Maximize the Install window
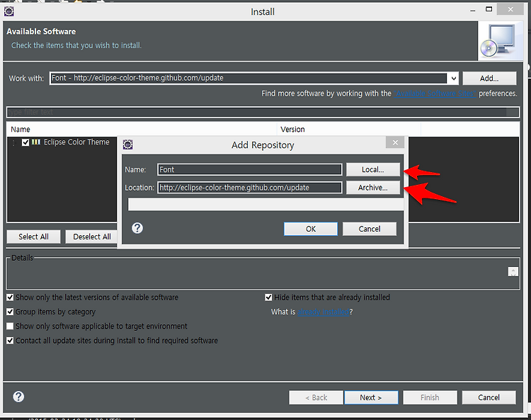Image resolution: width=531 pixels, height=420 pixels. coord(489,9)
